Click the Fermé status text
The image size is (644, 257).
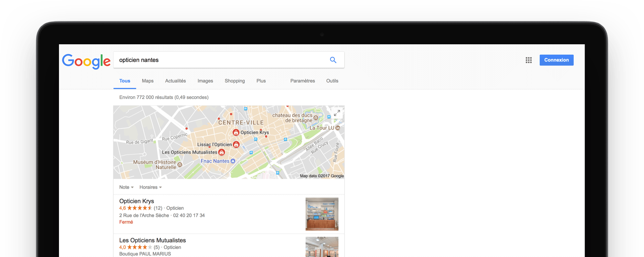click(126, 222)
